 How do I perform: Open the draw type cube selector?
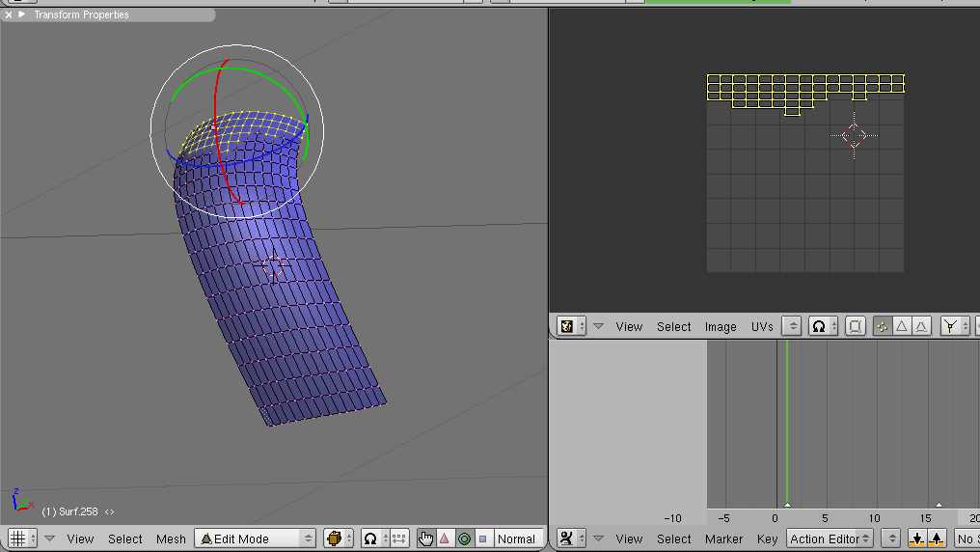[x=339, y=538]
